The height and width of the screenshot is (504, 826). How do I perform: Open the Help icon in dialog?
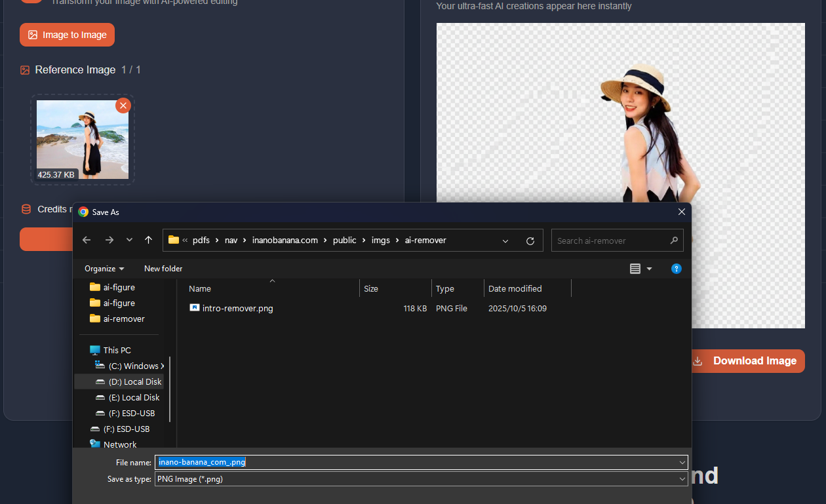(x=677, y=269)
